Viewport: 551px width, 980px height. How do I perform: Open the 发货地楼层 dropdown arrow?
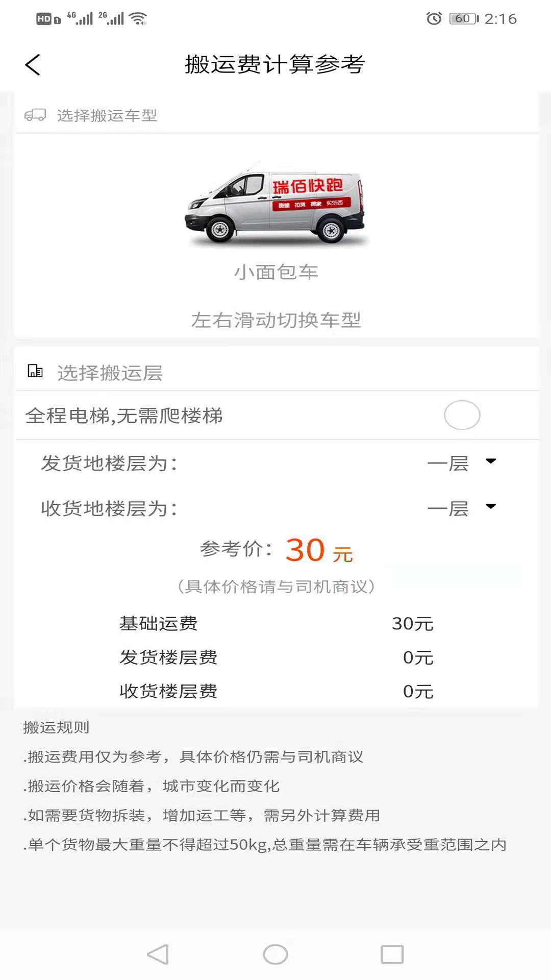pyautogui.click(x=491, y=461)
